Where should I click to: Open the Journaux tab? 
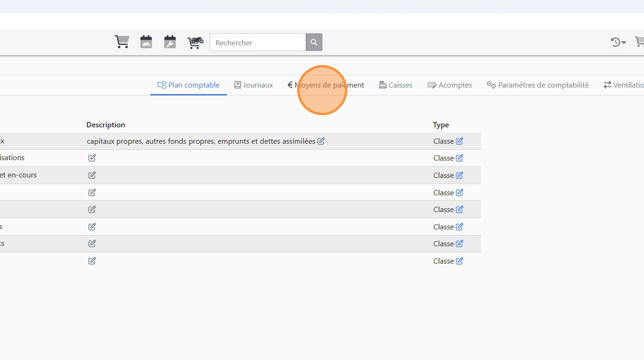point(254,85)
